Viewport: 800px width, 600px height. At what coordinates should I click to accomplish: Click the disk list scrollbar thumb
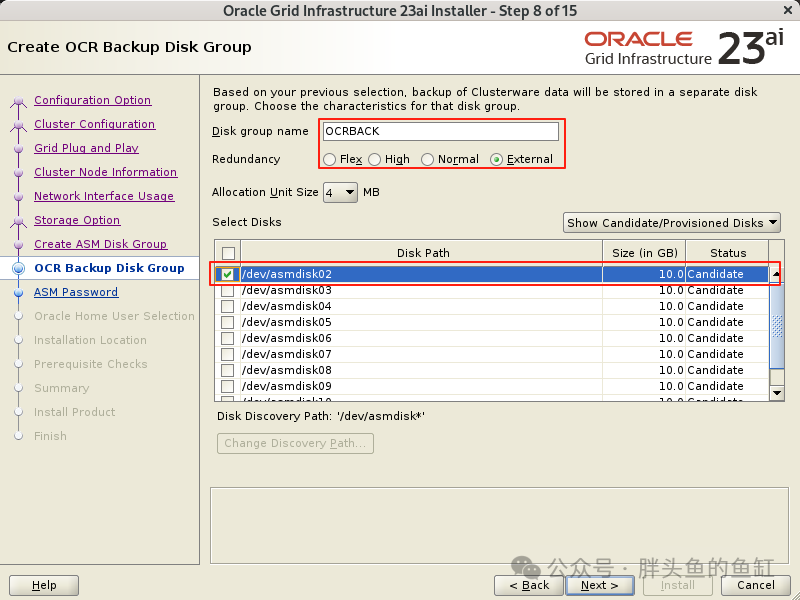777,326
